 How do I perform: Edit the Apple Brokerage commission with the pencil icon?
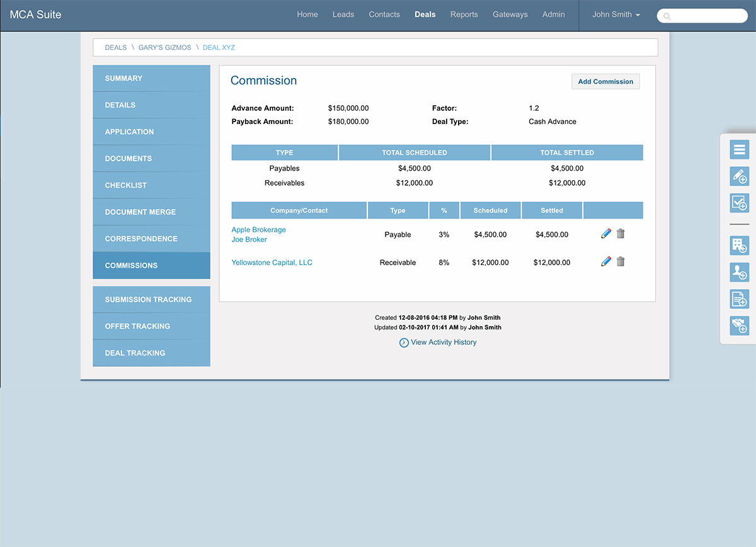[x=605, y=234]
